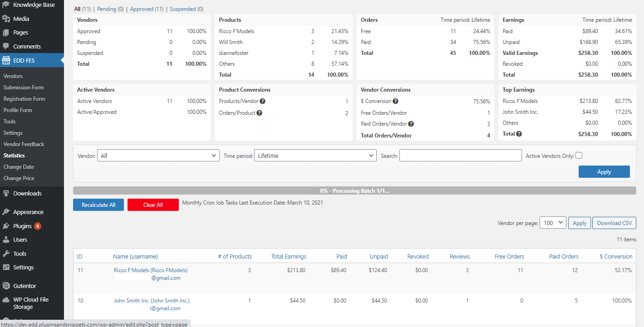Focus the Search text field
The width and height of the screenshot is (644, 327).
461,156
